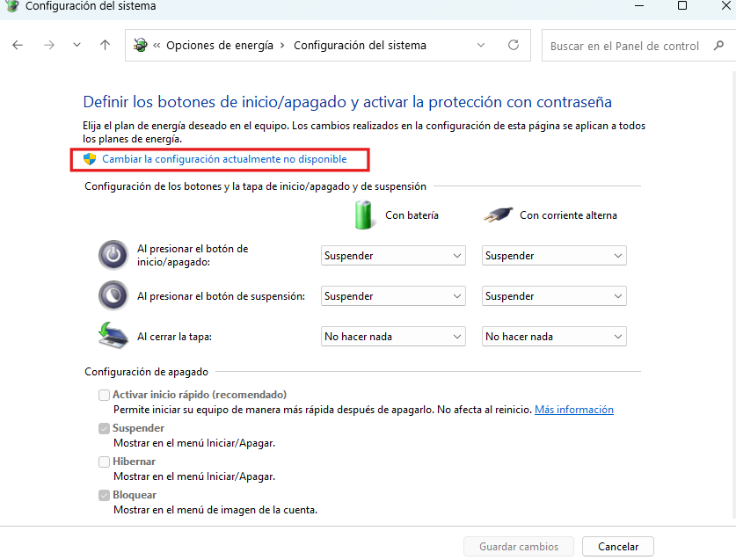Open battery sleep button action dropdown
The height and width of the screenshot is (560, 736).
(x=393, y=296)
